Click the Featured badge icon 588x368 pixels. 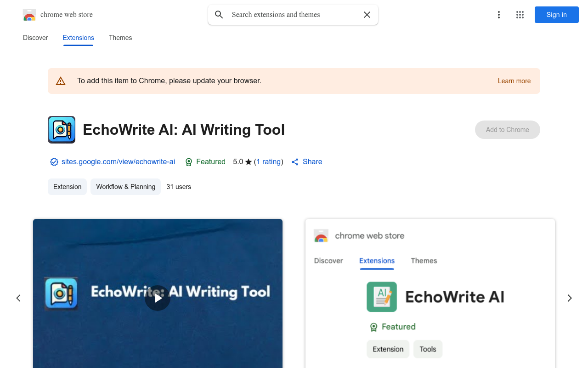[189, 162]
